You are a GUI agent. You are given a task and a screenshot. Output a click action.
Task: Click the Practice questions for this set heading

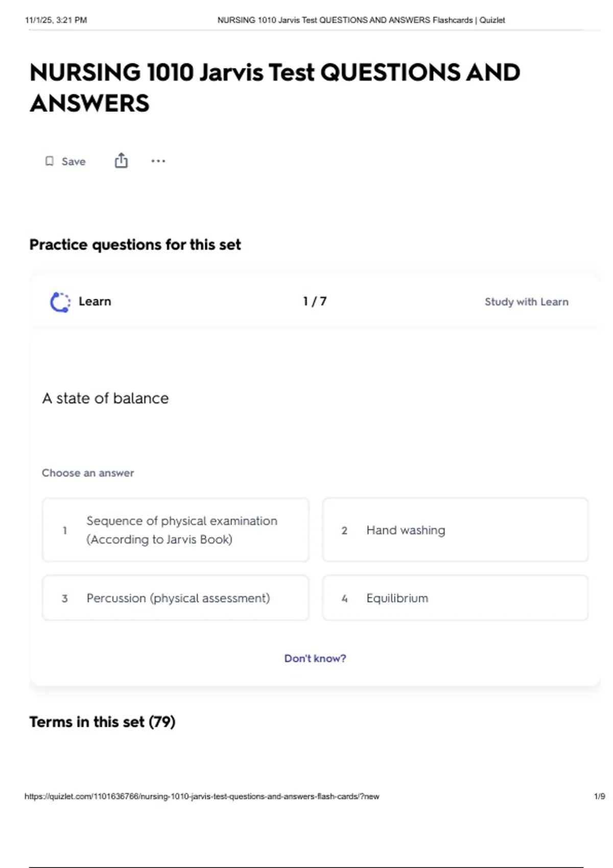pyautogui.click(x=135, y=245)
